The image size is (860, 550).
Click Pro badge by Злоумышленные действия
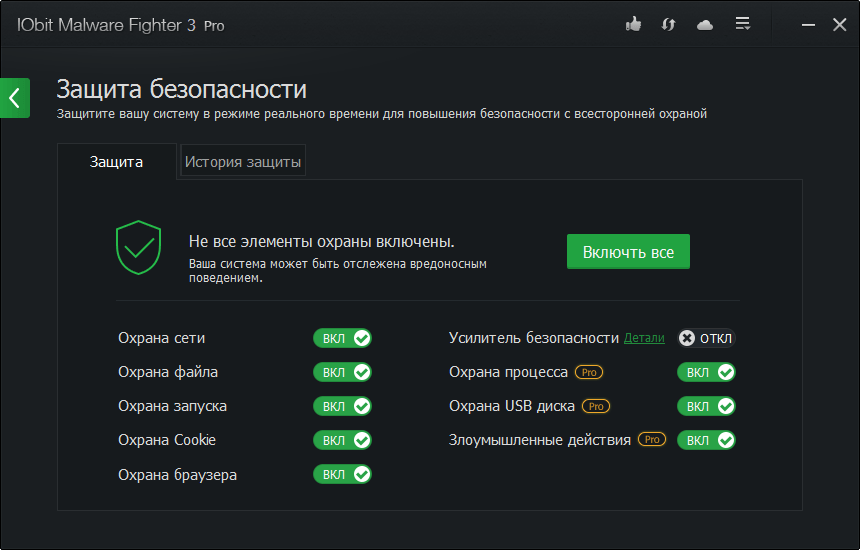pos(652,439)
